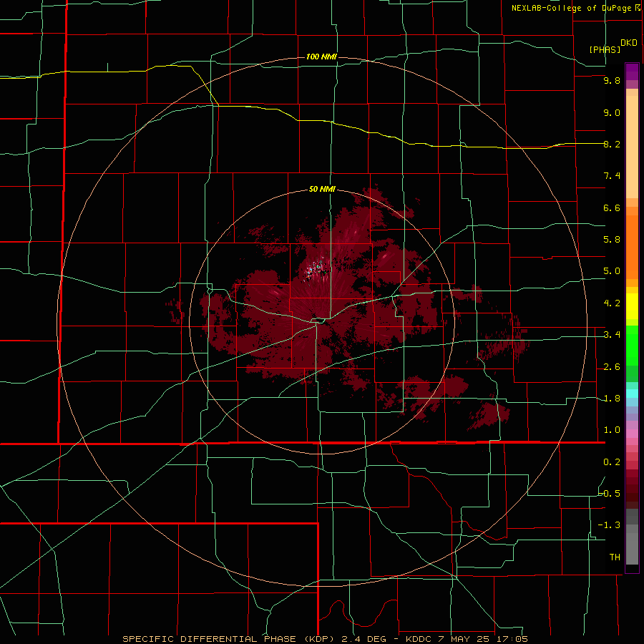The image size is (644, 644).
Task: Click the DKD product label
Action: click(x=629, y=43)
